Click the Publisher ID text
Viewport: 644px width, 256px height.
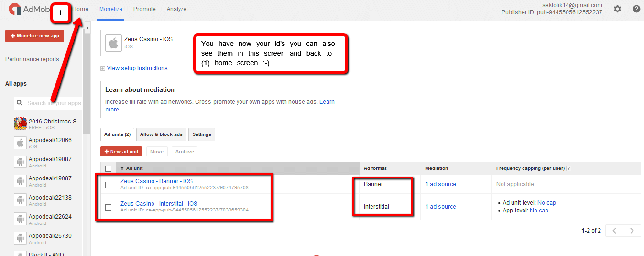[552, 12]
